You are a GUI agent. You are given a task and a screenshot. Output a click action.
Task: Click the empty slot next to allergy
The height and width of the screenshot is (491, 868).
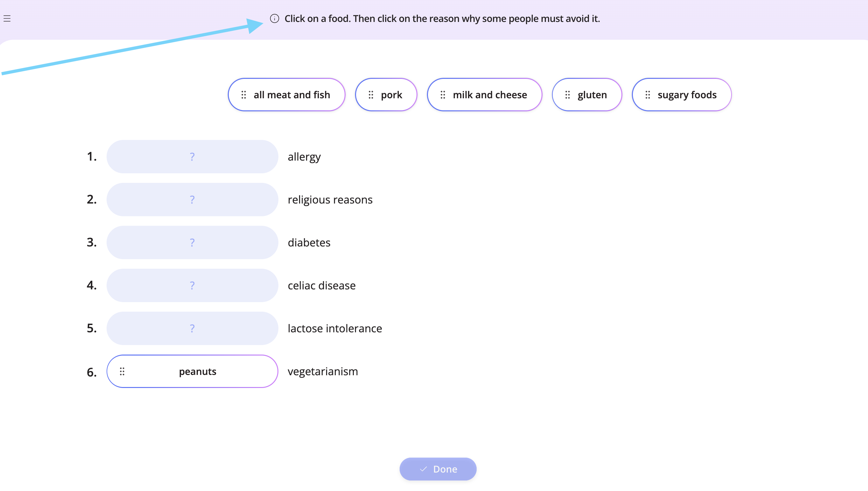point(192,157)
